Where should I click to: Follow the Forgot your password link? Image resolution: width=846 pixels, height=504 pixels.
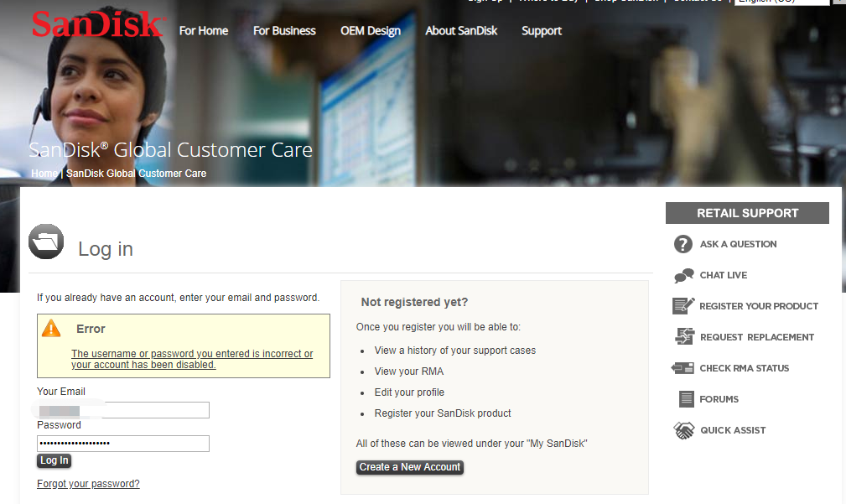coord(89,484)
